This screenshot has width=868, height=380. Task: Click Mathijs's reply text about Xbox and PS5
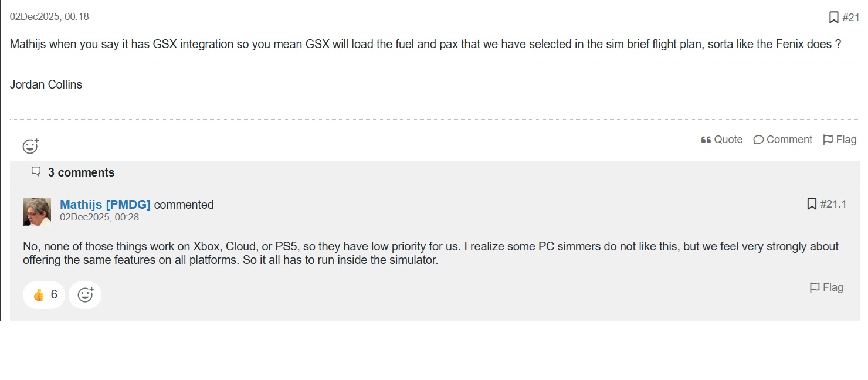[x=430, y=253]
